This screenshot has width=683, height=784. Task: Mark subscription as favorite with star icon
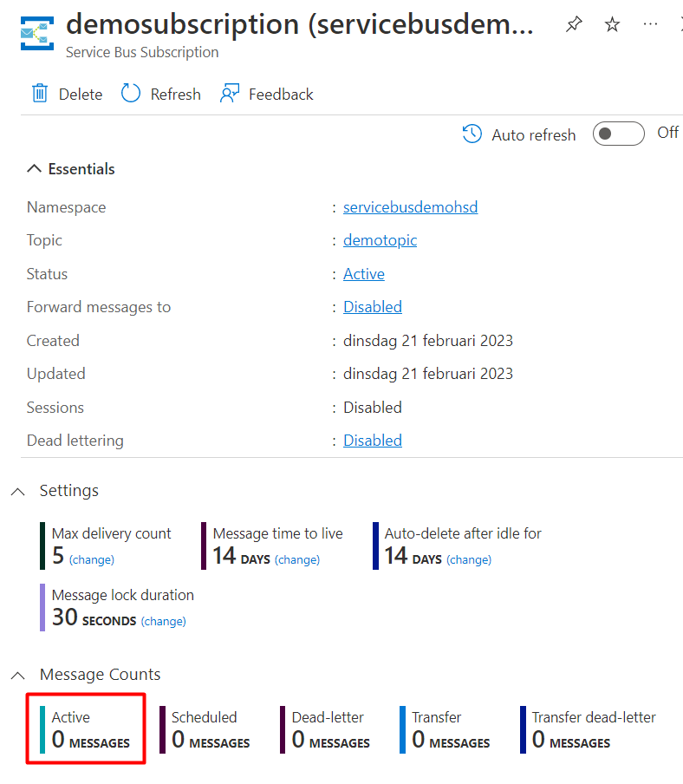tap(612, 24)
